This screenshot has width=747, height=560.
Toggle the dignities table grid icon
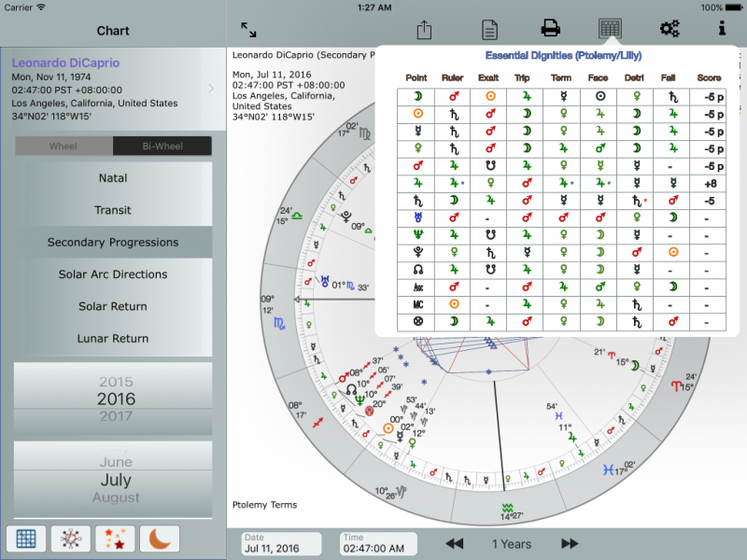610,29
